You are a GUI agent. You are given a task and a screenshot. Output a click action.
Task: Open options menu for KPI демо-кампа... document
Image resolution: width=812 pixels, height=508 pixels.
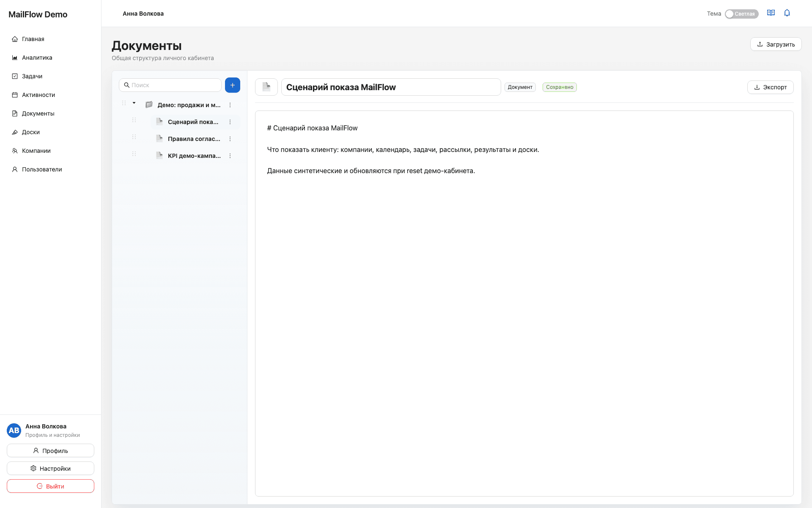pyautogui.click(x=230, y=156)
